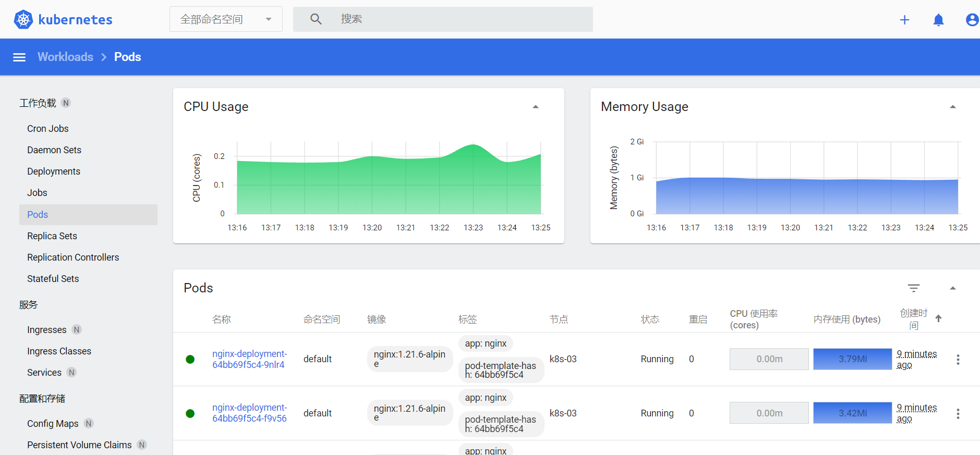Collapse the Pods list card
Screen dimensions: 980x455
[953, 288]
